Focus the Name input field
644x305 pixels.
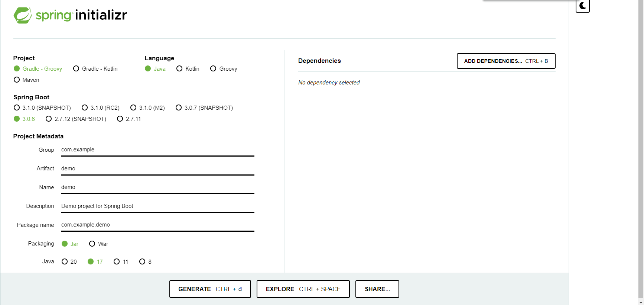[158, 187]
